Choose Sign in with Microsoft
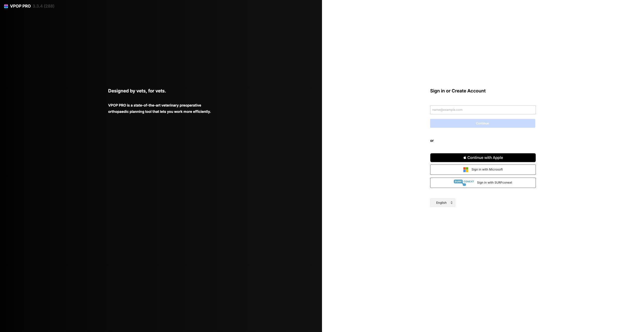Viewport: 644px width, 332px height. 482,170
